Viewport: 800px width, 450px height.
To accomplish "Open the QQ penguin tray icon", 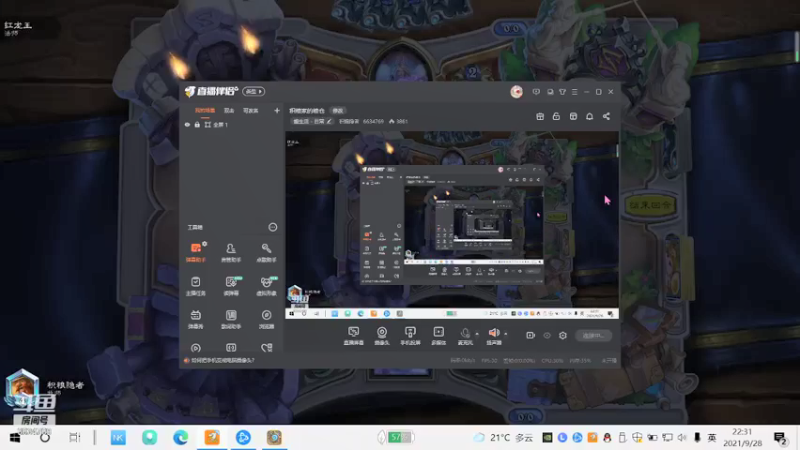I will pyautogui.click(x=607, y=438).
